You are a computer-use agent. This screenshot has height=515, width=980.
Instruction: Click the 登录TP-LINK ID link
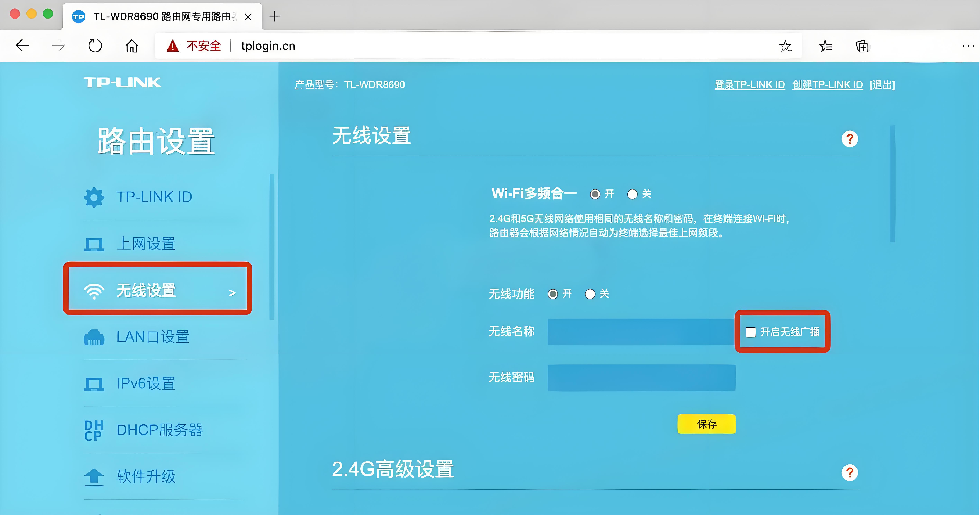[x=750, y=85]
